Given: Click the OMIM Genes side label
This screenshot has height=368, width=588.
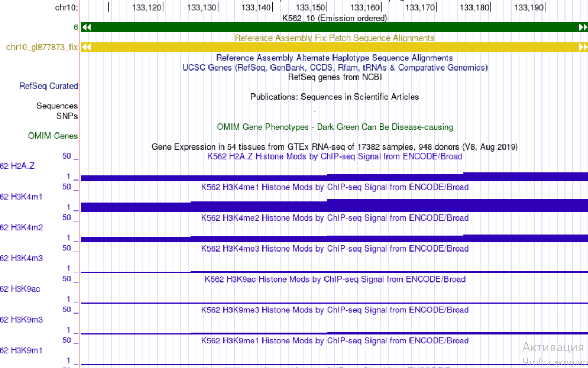Looking at the screenshot, I should pyautogui.click(x=53, y=136).
